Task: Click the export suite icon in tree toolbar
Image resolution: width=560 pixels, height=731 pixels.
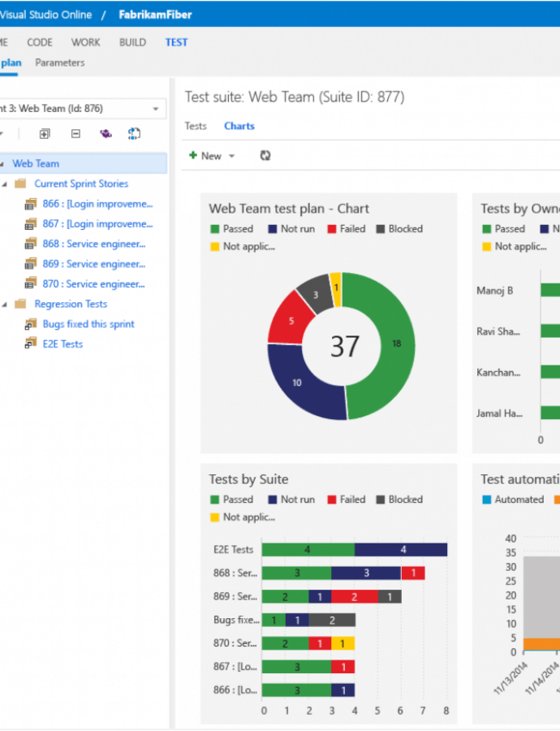Action: click(x=135, y=134)
